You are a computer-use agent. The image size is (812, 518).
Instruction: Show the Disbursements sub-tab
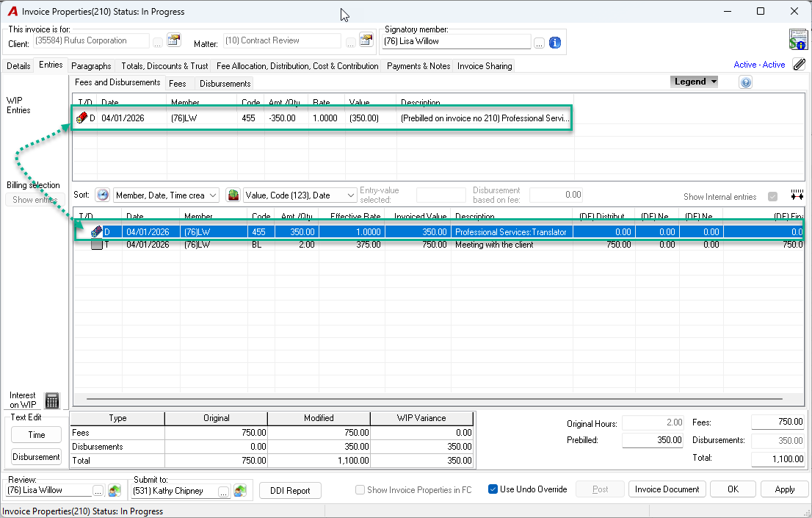click(x=225, y=84)
